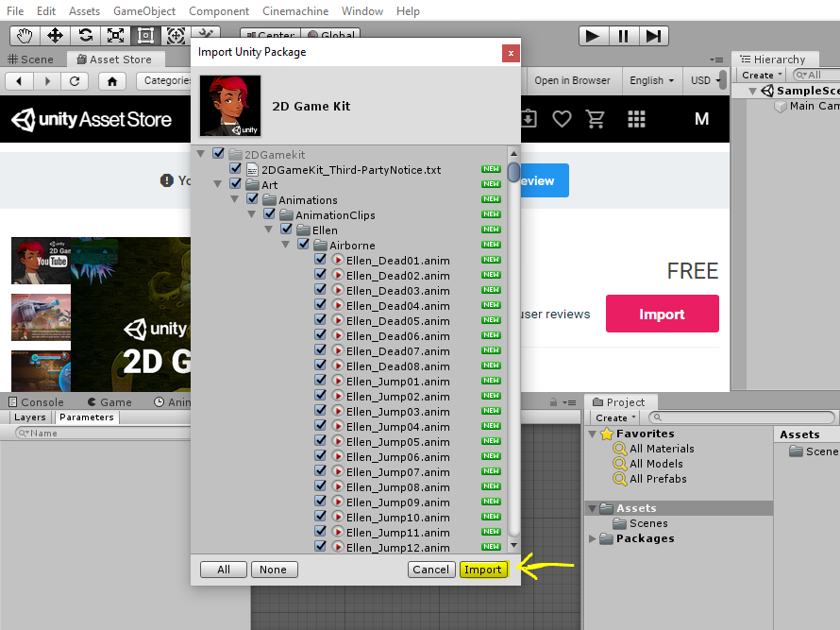Image resolution: width=840 pixels, height=630 pixels.
Task: Select the Transform tool in toolbar
Action: (176, 36)
